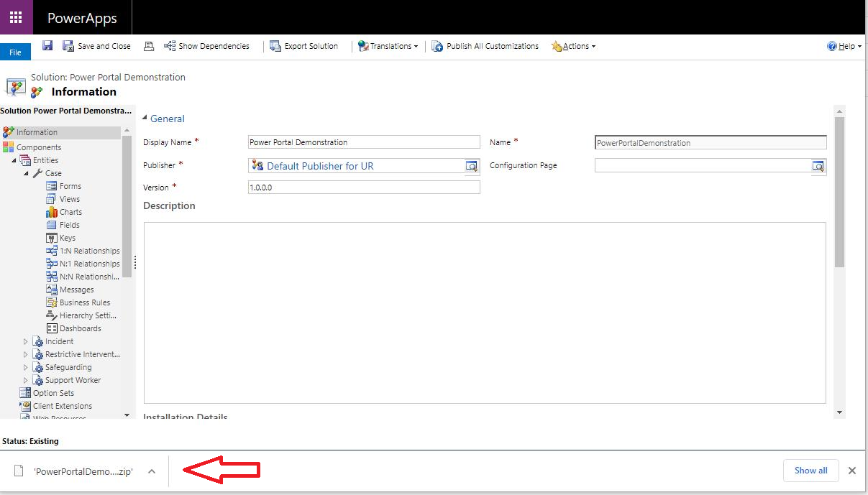Viewport: 868px width, 495px height.
Task: Open Hierarchy Settings under Case
Action: (x=88, y=315)
